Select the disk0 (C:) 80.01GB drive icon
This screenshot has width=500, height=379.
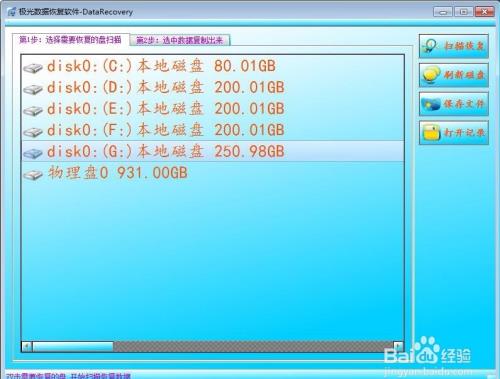click(33, 67)
